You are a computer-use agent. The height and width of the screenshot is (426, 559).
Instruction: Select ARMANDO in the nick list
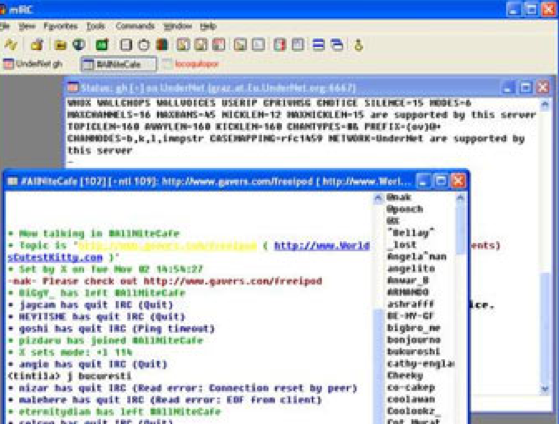(x=408, y=292)
